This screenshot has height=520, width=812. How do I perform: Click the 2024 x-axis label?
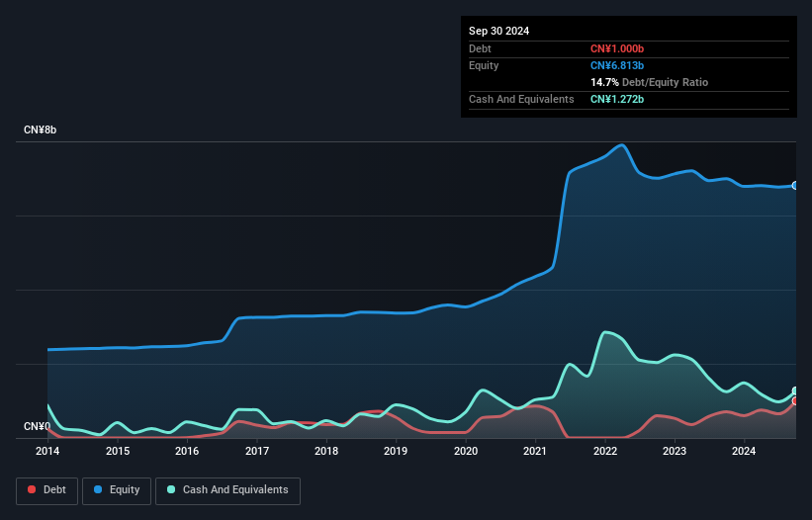coord(744,451)
